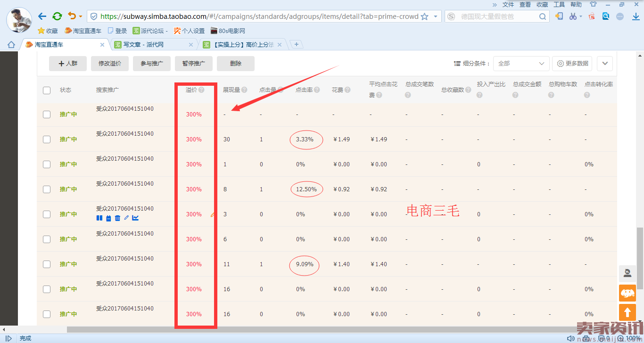644x343 pixels.
Task: Click help icon next to 溢价 header
Action: point(201,90)
